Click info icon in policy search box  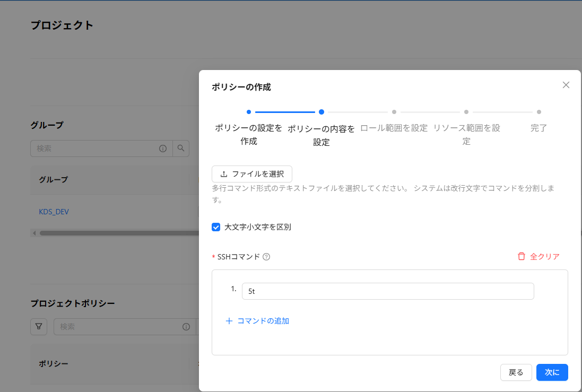[186, 327]
